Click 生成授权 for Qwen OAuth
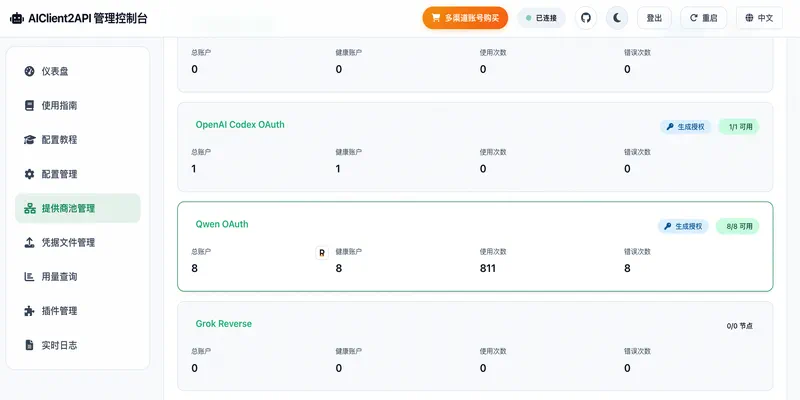The image size is (800, 400). 683,226
